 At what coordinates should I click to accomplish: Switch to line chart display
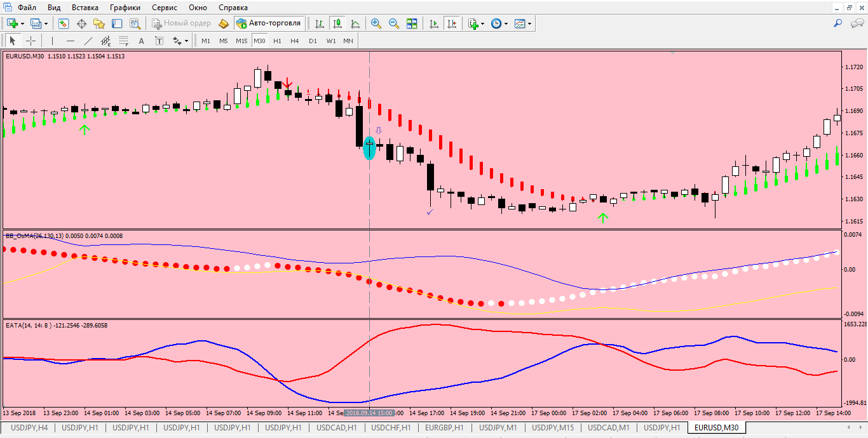point(355,23)
